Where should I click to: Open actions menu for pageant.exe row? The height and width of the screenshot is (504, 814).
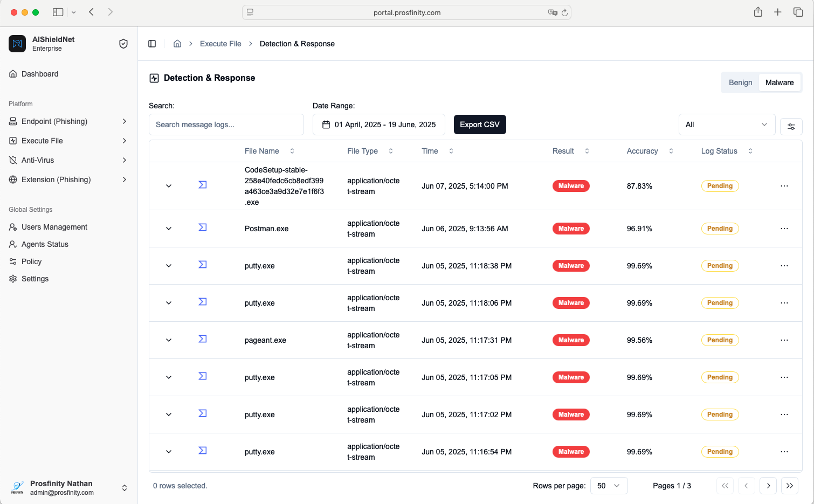pyautogui.click(x=784, y=340)
